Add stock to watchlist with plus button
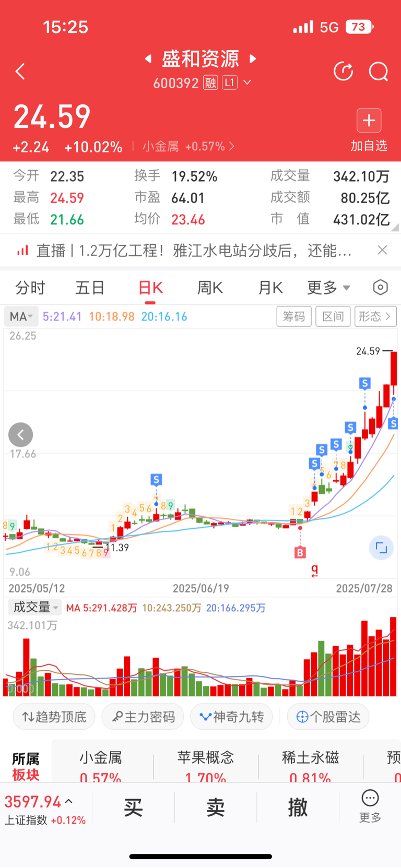The width and height of the screenshot is (401, 868). (x=369, y=121)
